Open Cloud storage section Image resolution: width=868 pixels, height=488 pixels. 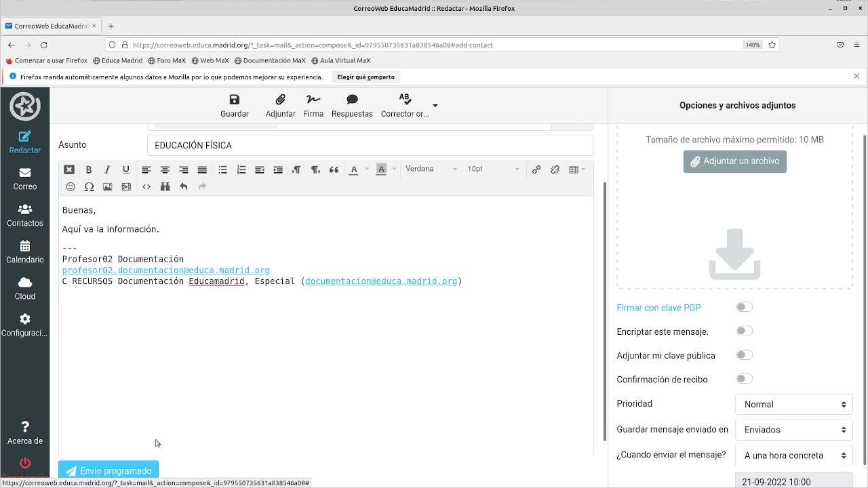click(x=24, y=289)
